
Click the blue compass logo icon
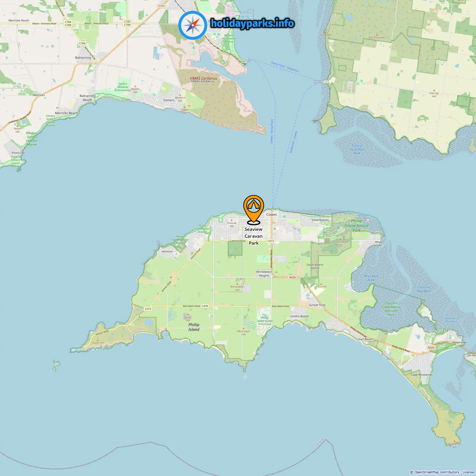(x=193, y=25)
